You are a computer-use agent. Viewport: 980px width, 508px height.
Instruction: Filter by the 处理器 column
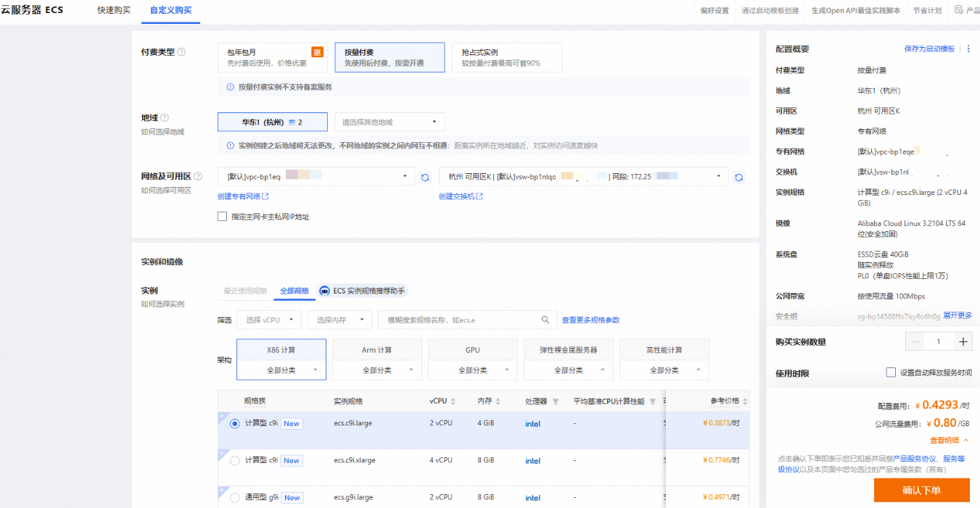[x=556, y=401]
